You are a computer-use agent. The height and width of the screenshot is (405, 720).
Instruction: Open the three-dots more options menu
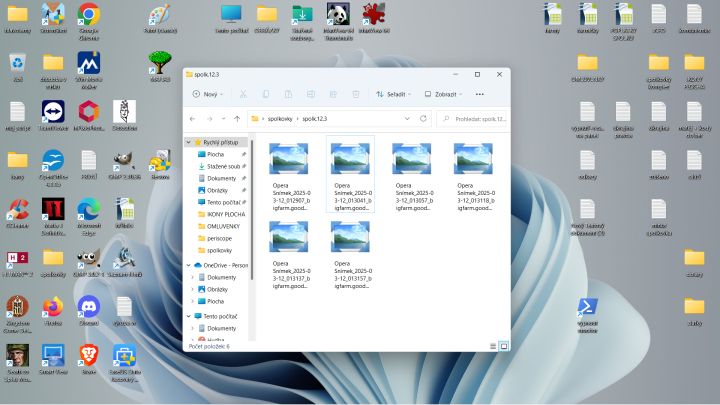(479, 94)
